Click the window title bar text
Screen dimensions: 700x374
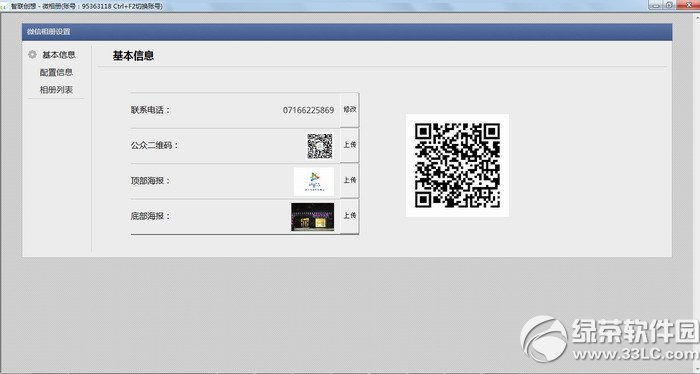point(87,6)
